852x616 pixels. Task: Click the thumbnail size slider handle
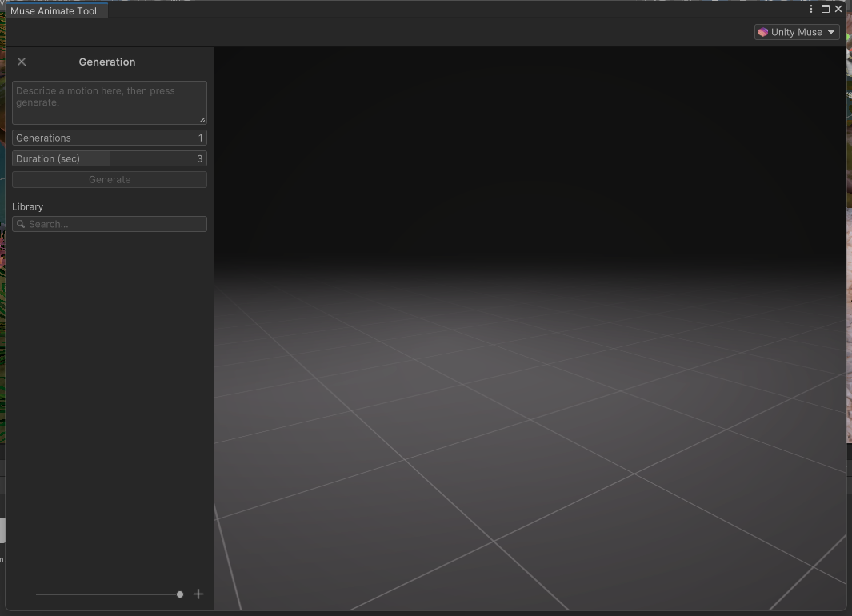click(180, 594)
